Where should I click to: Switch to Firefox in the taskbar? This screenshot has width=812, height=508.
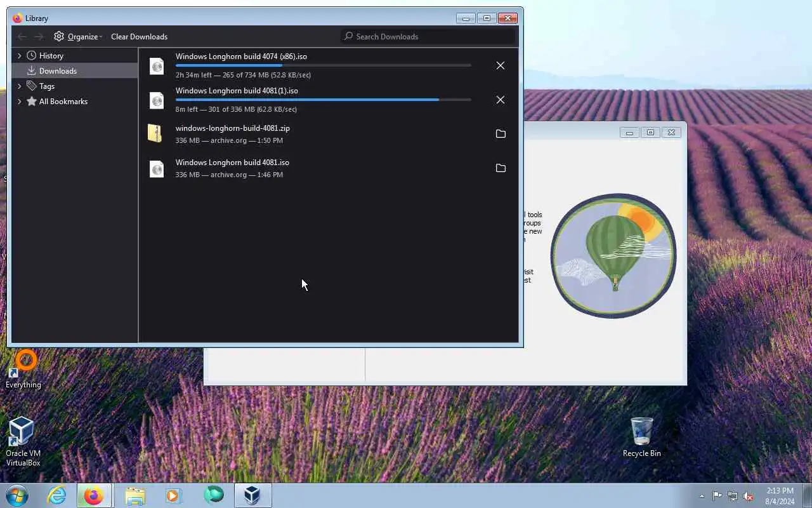(94, 495)
